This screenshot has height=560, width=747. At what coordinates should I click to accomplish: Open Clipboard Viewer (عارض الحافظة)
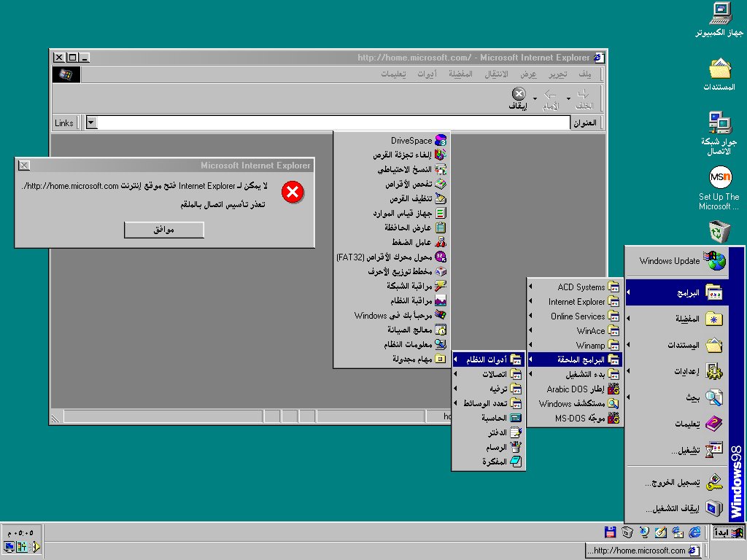coord(392,227)
